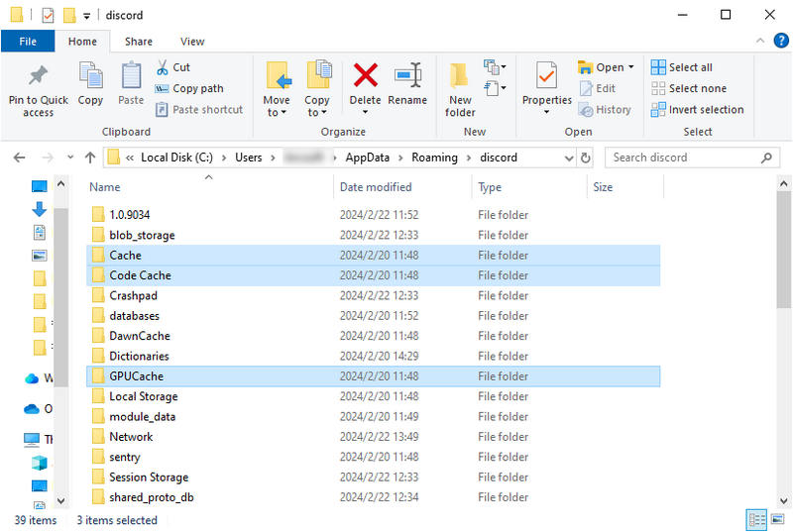Click Roaming in the breadcrumb path
This screenshot has width=793, height=532.
tap(434, 158)
